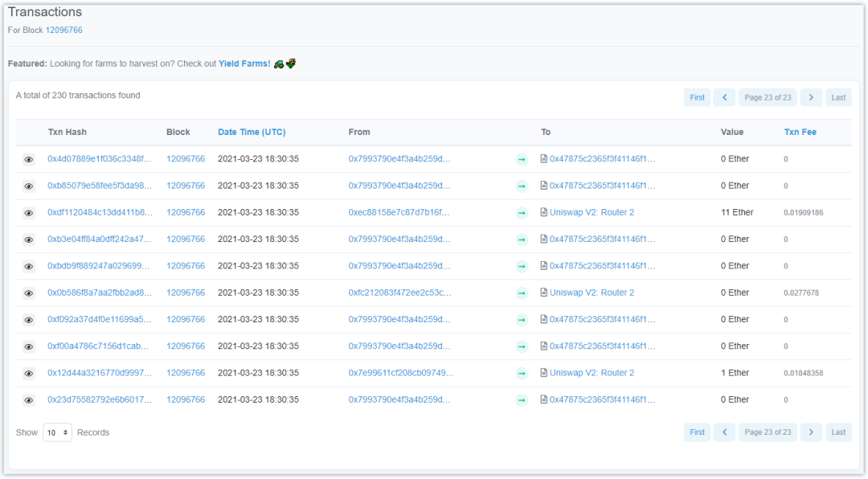
Task: Click green arrow icon in 0xbdb9f889247a029699 row
Action: coord(522,266)
